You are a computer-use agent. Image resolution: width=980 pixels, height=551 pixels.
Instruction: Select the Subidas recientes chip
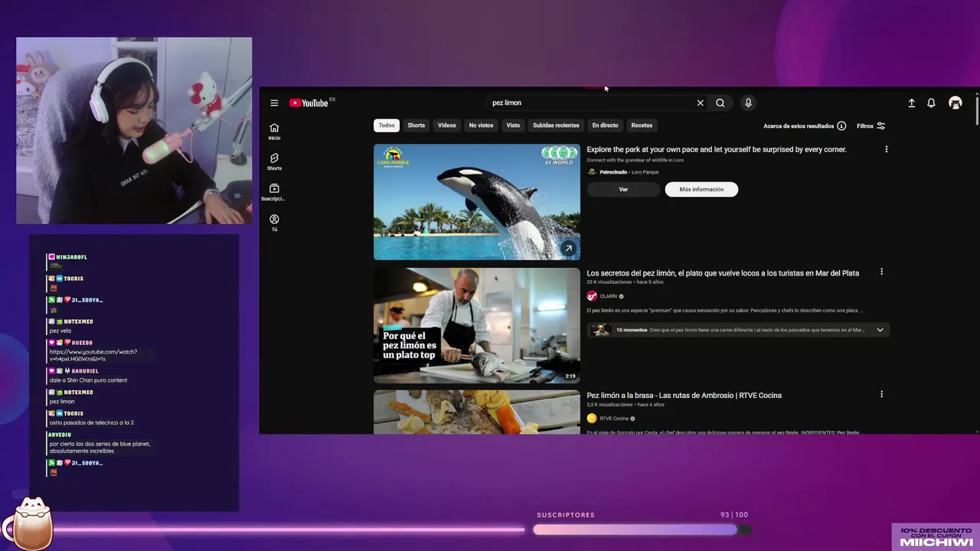(x=556, y=126)
